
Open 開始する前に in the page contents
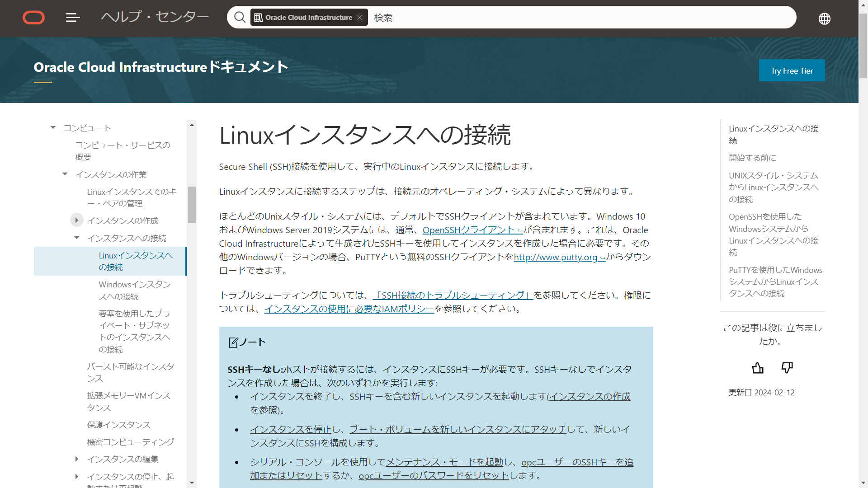coord(752,158)
